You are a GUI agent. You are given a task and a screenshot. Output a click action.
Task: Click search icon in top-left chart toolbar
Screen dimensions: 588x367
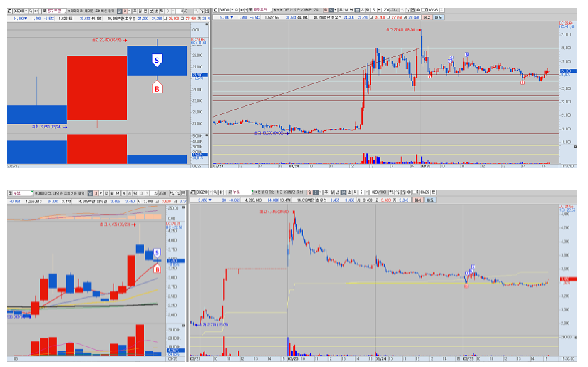click(x=31, y=11)
